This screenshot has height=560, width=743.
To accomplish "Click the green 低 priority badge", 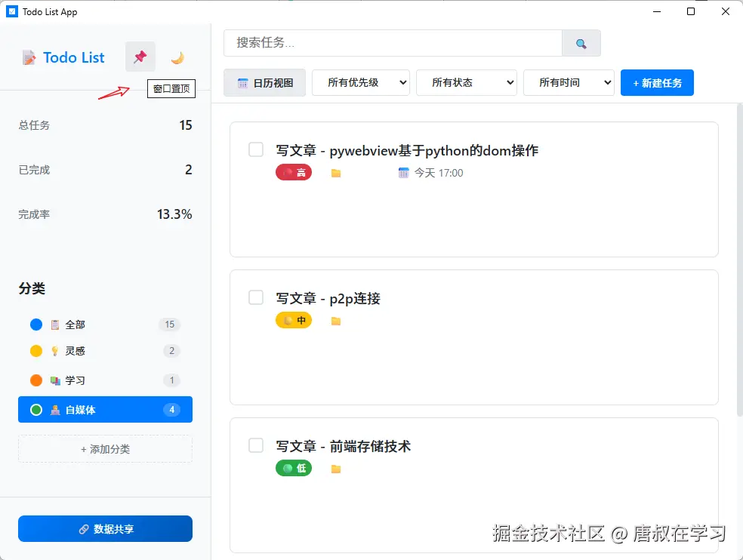I will [294, 468].
